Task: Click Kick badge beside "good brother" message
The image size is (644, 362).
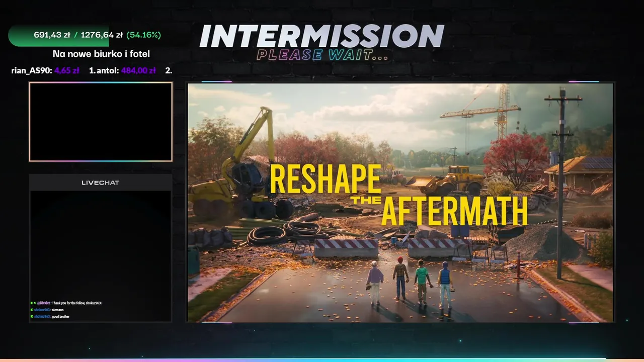Action: click(x=32, y=317)
